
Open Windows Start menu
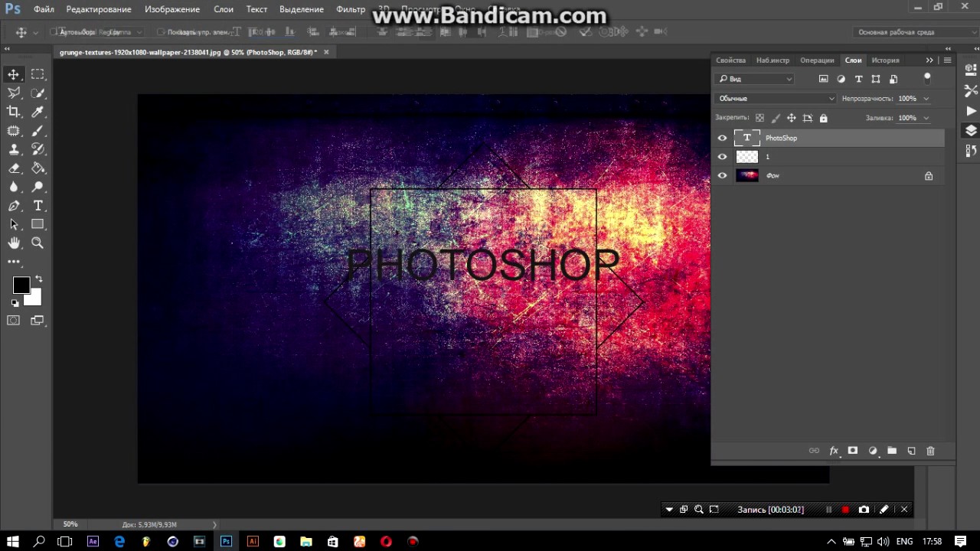[13, 542]
